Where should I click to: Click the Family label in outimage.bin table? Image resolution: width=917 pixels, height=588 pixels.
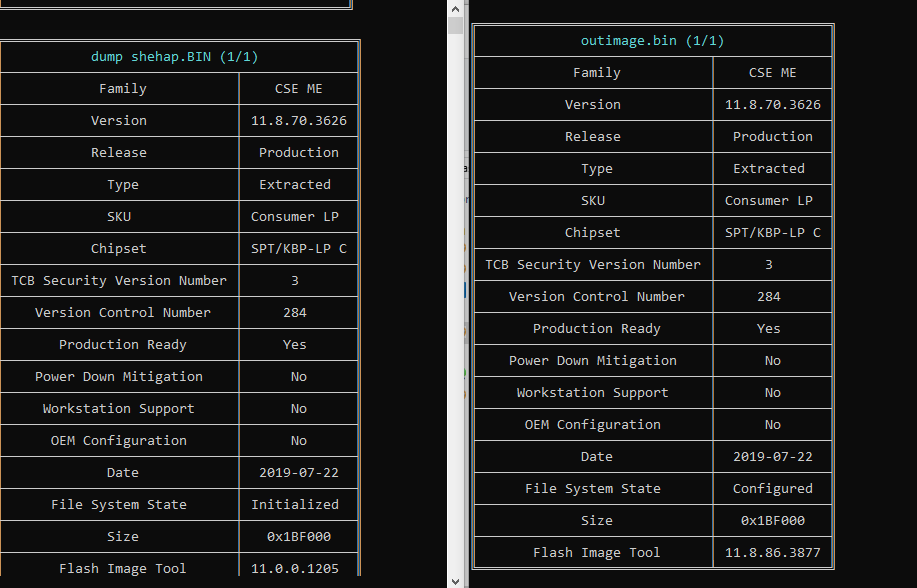[597, 73]
